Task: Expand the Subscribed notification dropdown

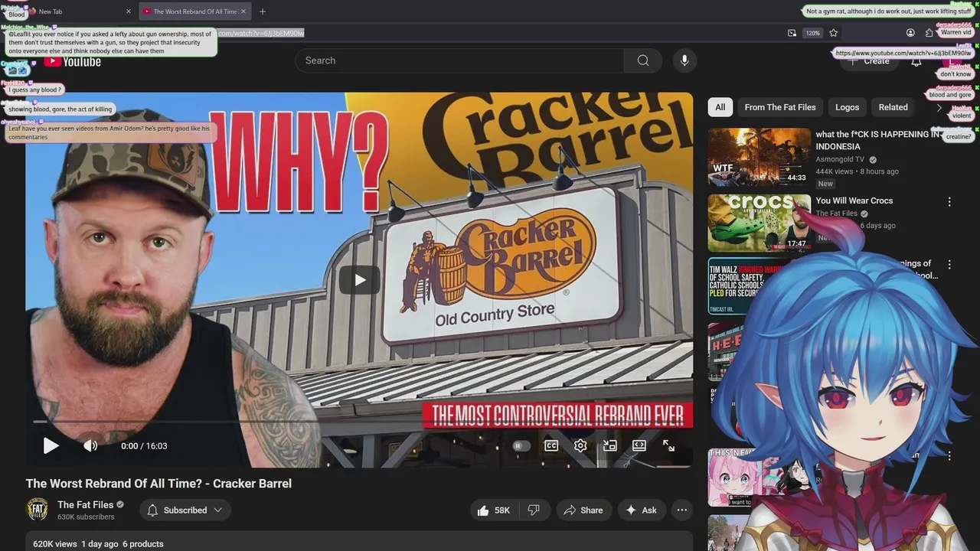Action: point(185,510)
